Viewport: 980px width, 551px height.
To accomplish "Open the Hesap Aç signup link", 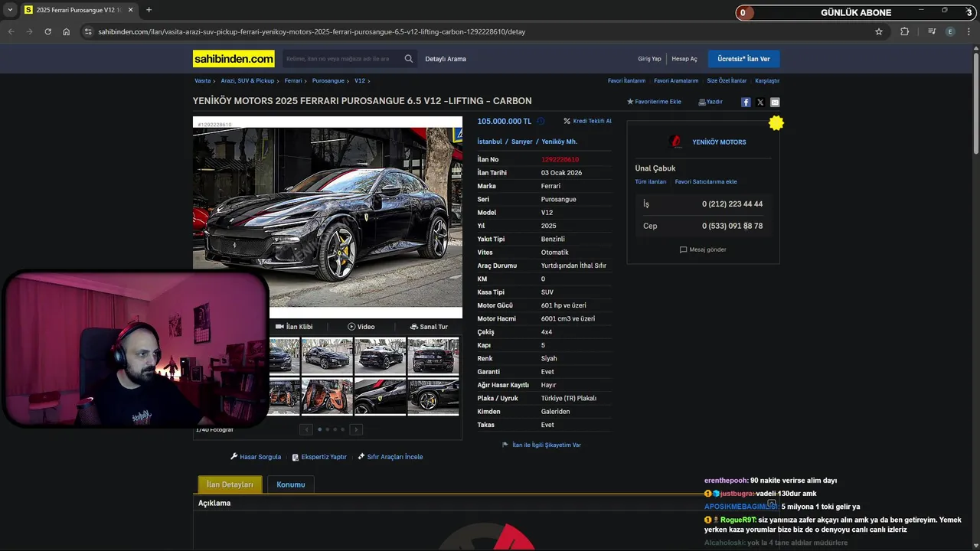I will point(684,59).
